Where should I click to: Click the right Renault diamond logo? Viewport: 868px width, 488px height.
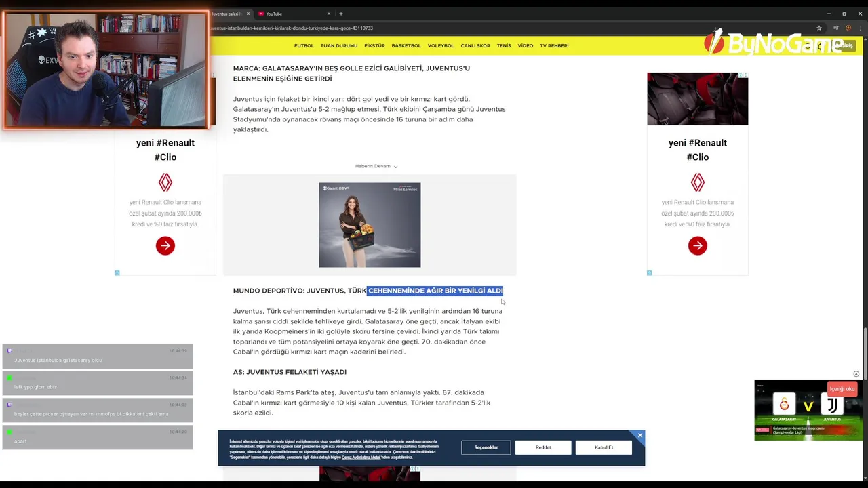pyautogui.click(x=698, y=182)
